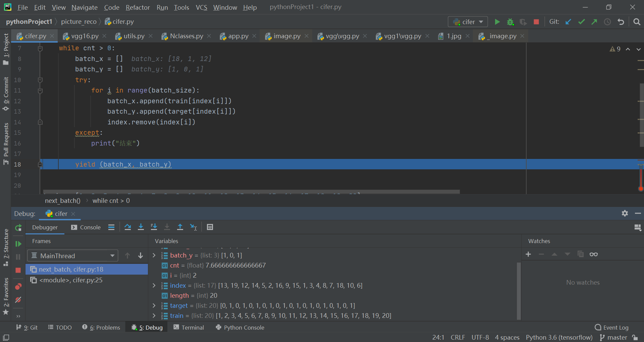The height and width of the screenshot is (342, 644).
Task: Run cifer with coverage
Action: point(523,22)
